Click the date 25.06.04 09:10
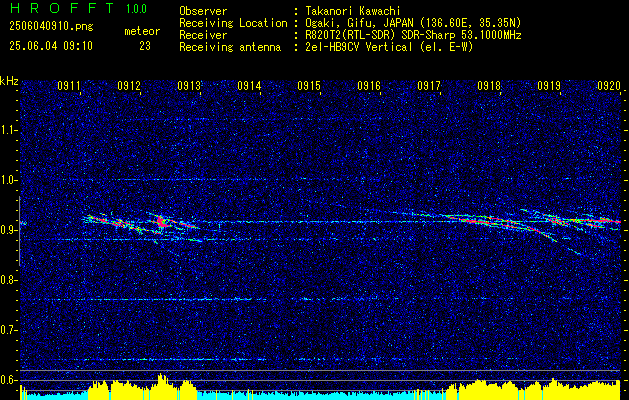 51,46
